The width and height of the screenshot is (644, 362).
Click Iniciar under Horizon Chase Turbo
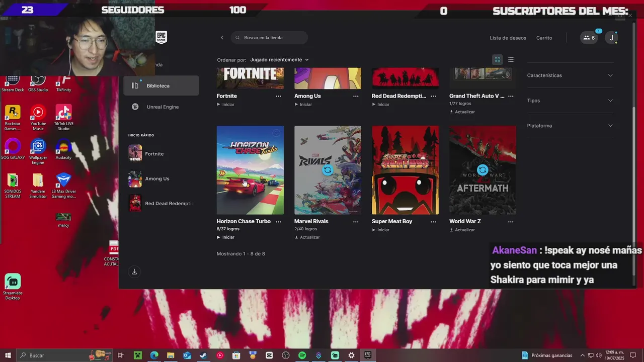pos(225,237)
